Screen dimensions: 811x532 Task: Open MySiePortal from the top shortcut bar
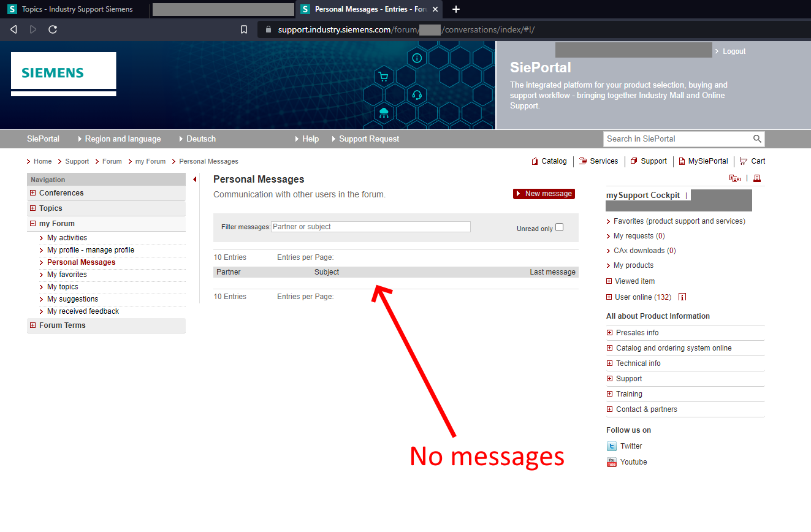[704, 161]
